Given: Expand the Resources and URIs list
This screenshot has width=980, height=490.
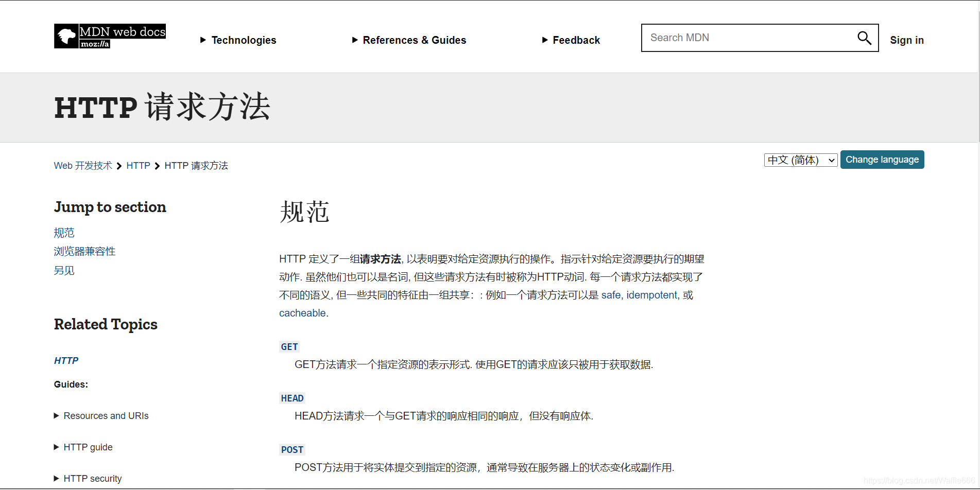Looking at the screenshot, I should coord(101,416).
